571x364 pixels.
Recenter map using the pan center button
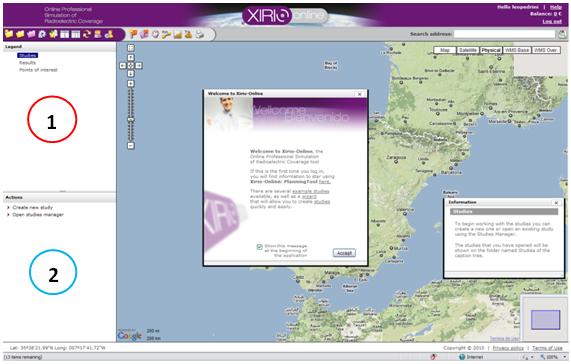point(131,66)
